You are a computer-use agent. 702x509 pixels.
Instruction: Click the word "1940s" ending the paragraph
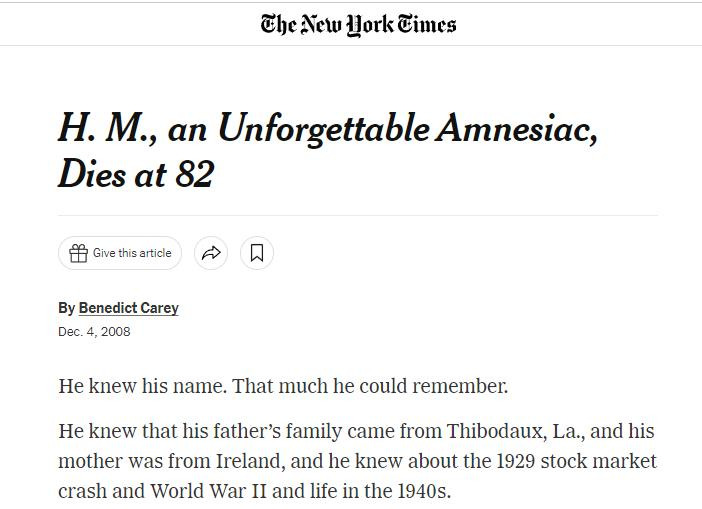tap(422, 491)
